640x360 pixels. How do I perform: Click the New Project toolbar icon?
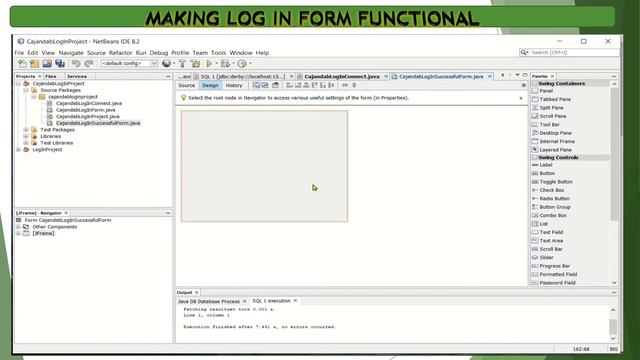pos(34,63)
